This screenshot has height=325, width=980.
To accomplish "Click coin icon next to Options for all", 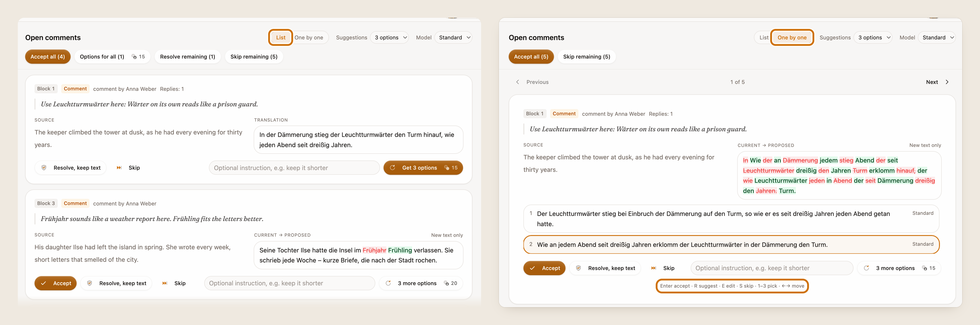I will pyautogui.click(x=134, y=57).
